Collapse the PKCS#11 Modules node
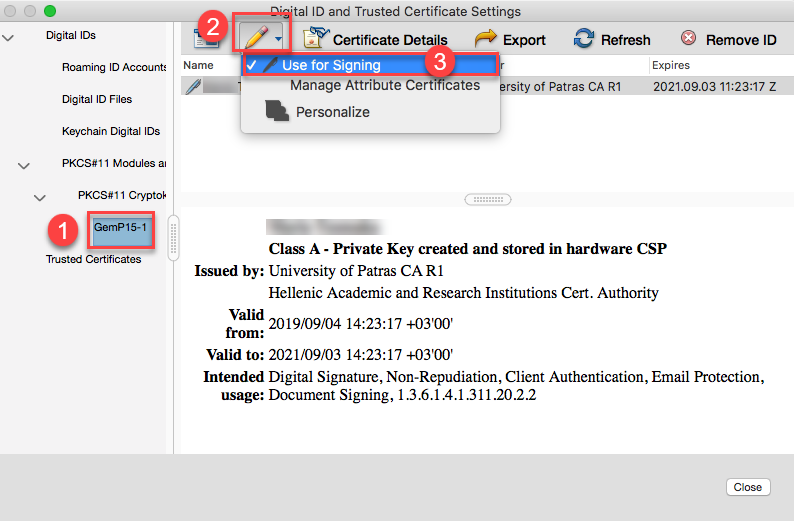Viewport: 794px width, 521px height. (24, 165)
